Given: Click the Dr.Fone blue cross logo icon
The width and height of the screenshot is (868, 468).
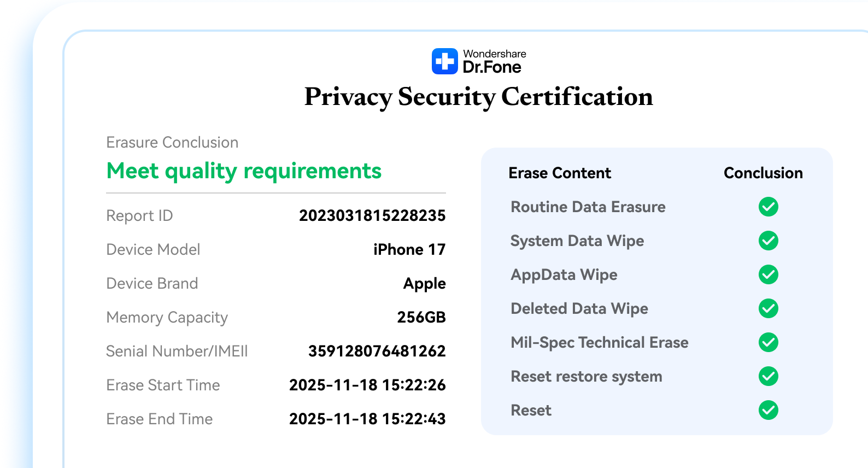Looking at the screenshot, I should coord(445,61).
